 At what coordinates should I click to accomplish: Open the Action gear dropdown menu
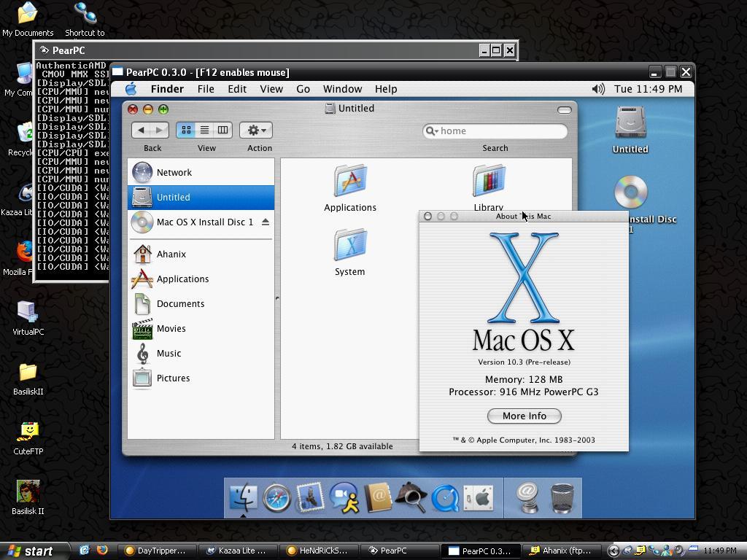click(x=255, y=130)
